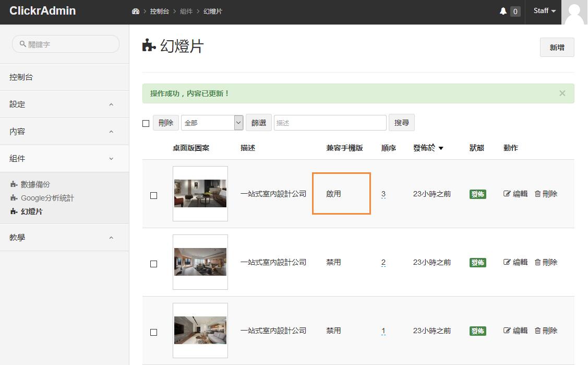Check the box for order 2 slide
The height and width of the screenshot is (365, 588).
pos(154,264)
